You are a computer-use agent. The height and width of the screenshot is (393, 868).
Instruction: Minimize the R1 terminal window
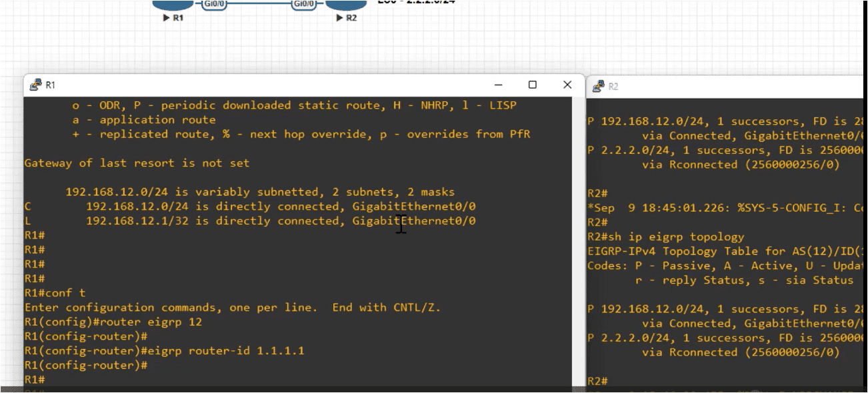tap(498, 85)
